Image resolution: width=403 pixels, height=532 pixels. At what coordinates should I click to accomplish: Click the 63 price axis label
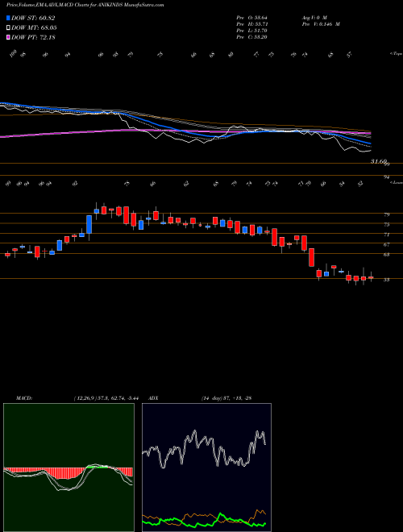386,254
